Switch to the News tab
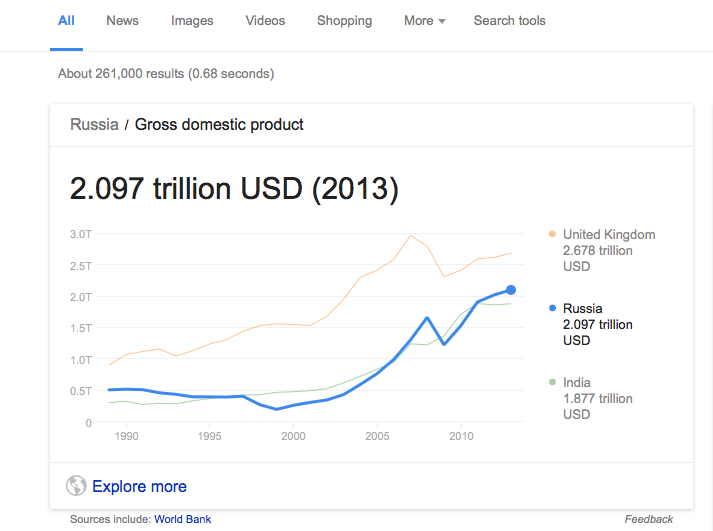 coord(122,21)
